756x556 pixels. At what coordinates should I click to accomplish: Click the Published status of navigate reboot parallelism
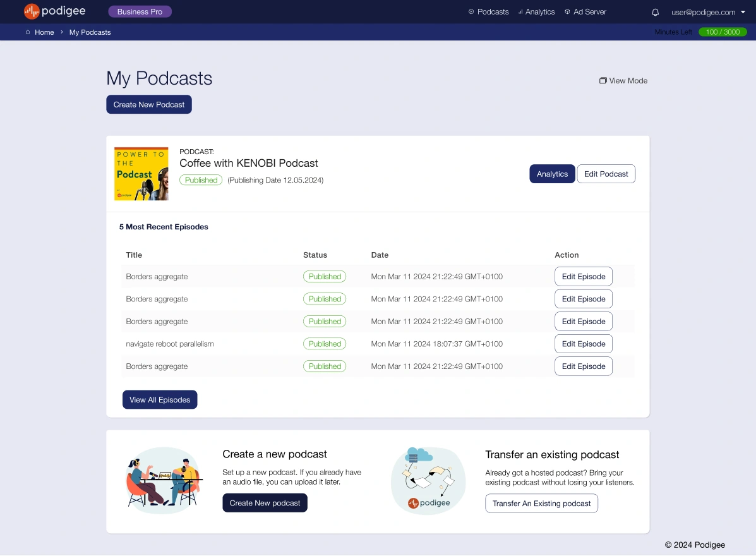point(325,344)
